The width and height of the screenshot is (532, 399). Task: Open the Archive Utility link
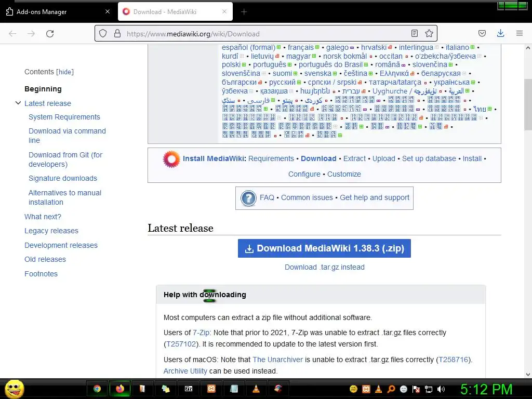coord(185,371)
